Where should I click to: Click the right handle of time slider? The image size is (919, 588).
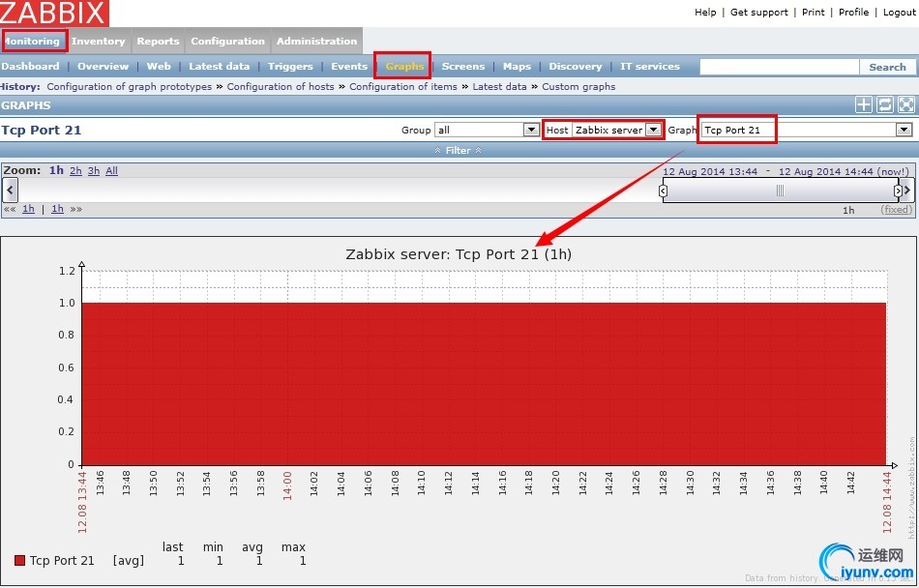[x=898, y=191]
